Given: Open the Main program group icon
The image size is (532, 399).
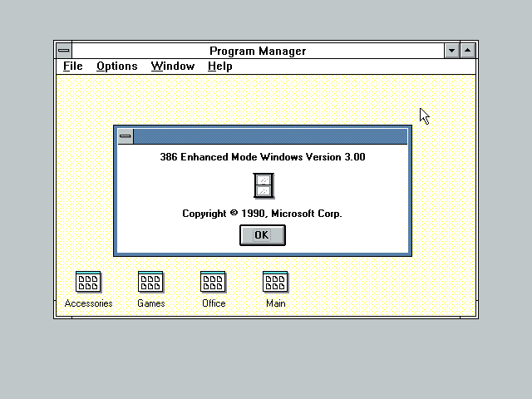Looking at the screenshot, I should point(275,282).
